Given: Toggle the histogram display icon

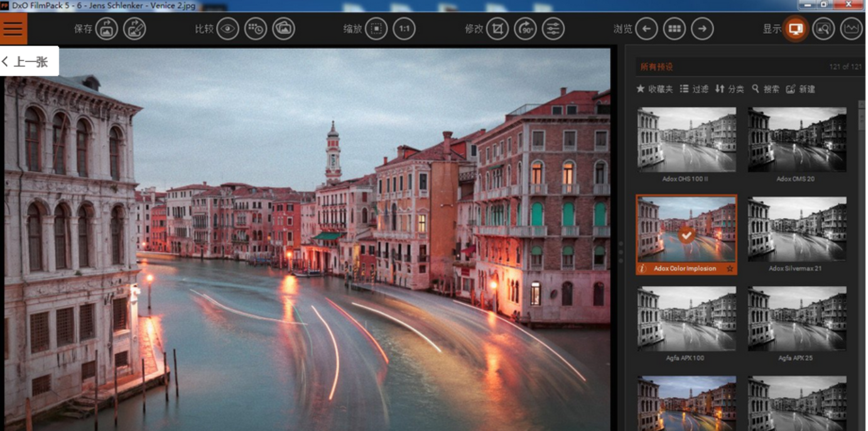Looking at the screenshot, I should 852,29.
